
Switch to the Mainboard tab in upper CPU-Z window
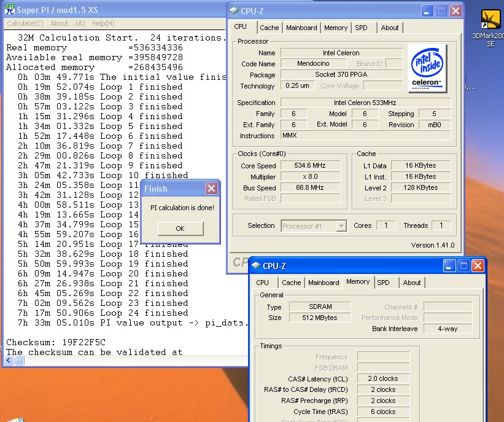coord(301,28)
